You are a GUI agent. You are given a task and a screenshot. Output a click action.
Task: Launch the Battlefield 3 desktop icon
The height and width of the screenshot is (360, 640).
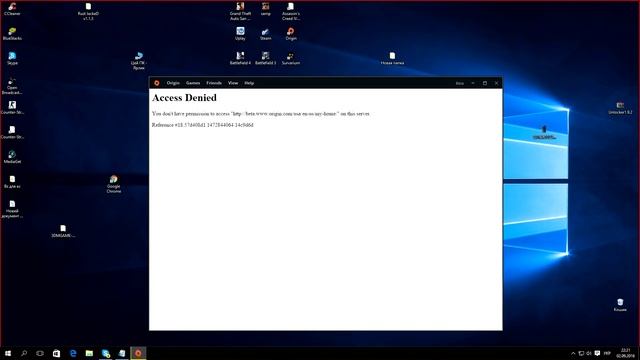tap(266, 58)
